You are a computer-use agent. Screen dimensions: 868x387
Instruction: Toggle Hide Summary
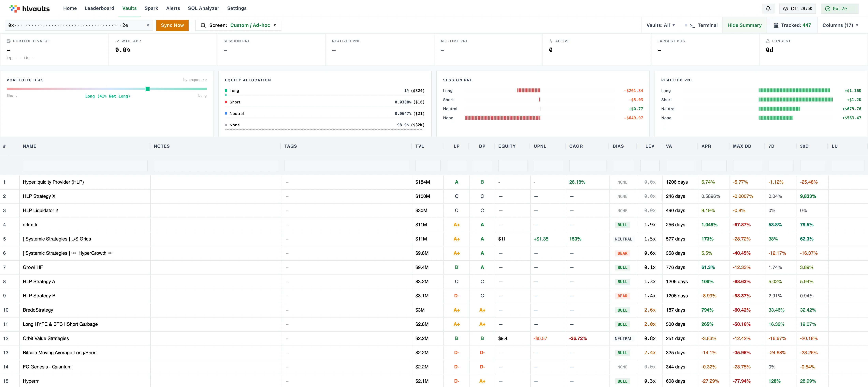pyautogui.click(x=745, y=25)
